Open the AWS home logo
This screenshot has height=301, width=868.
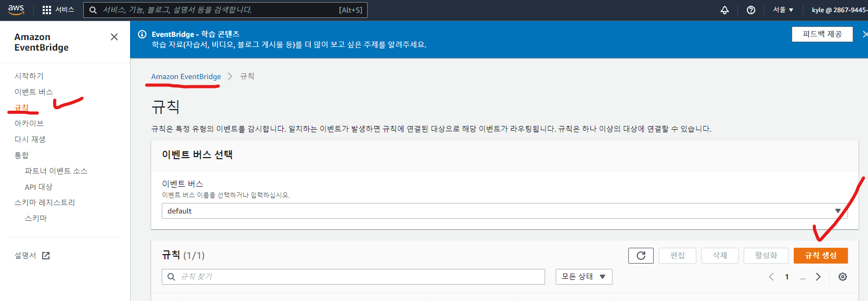click(16, 10)
